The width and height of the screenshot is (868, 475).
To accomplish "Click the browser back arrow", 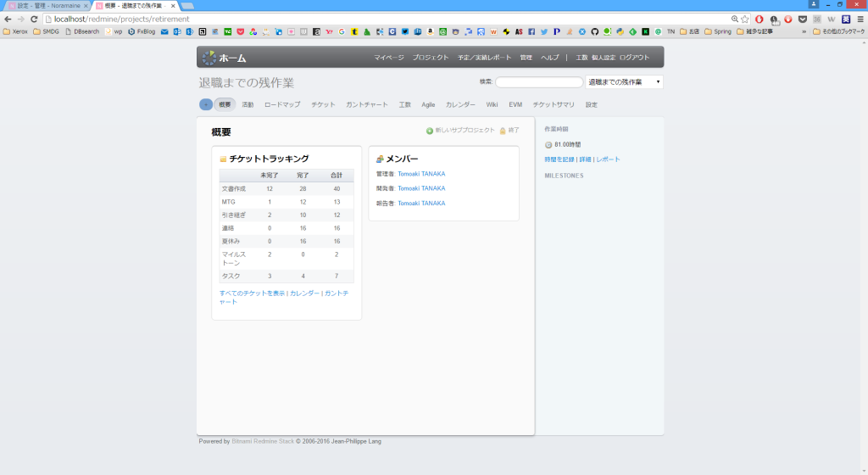I will click(x=8, y=19).
